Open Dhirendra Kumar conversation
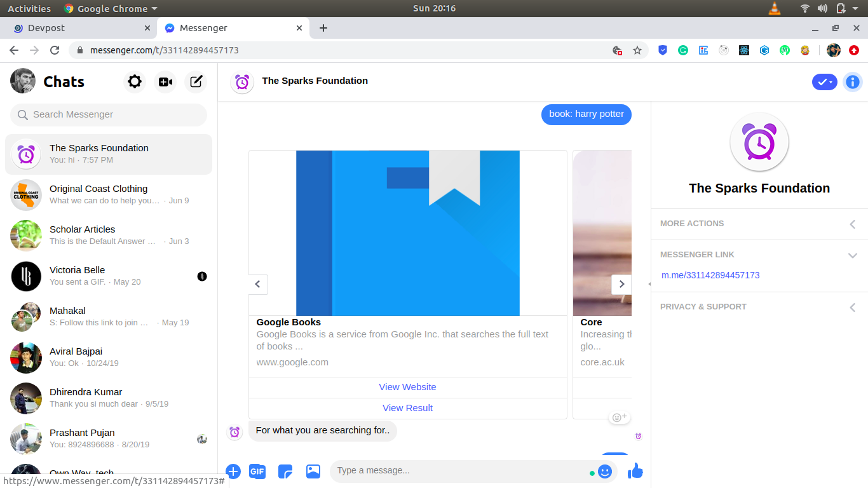868x488 pixels. (109, 398)
